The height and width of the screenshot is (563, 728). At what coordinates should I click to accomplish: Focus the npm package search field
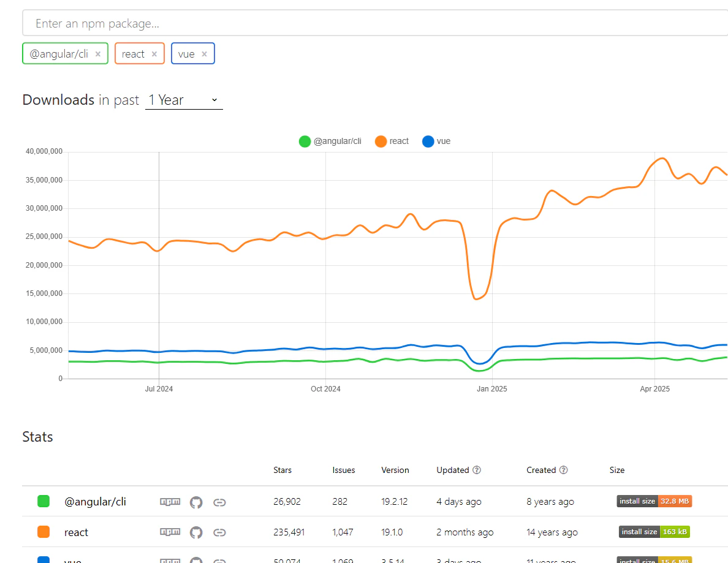click(375, 23)
